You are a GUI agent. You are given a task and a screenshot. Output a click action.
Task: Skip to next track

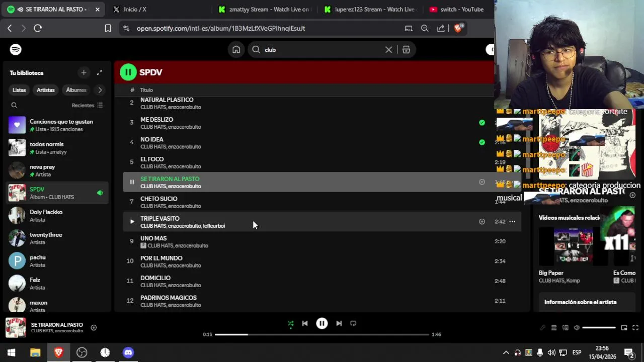click(x=339, y=324)
